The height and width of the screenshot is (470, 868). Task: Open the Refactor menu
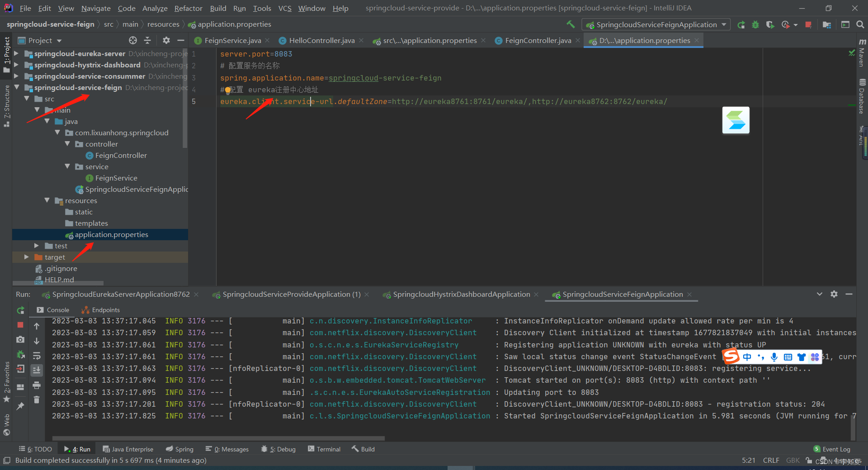click(188, 8)
